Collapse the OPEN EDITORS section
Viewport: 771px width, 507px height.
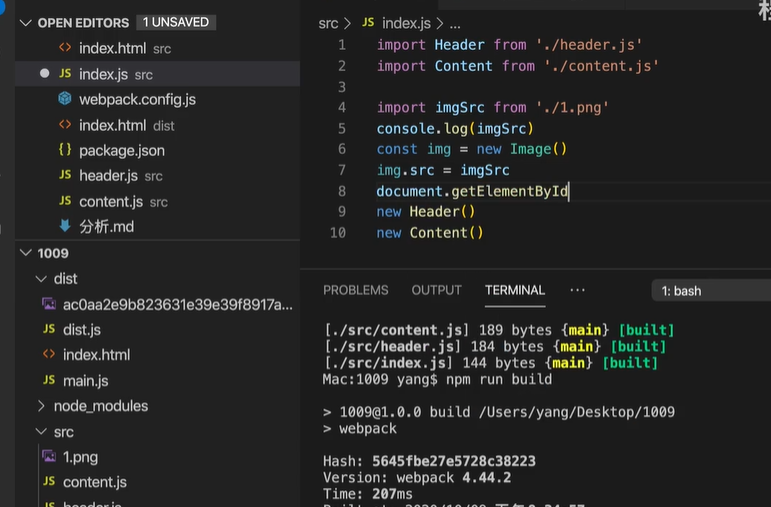click(x=26, y=23)
